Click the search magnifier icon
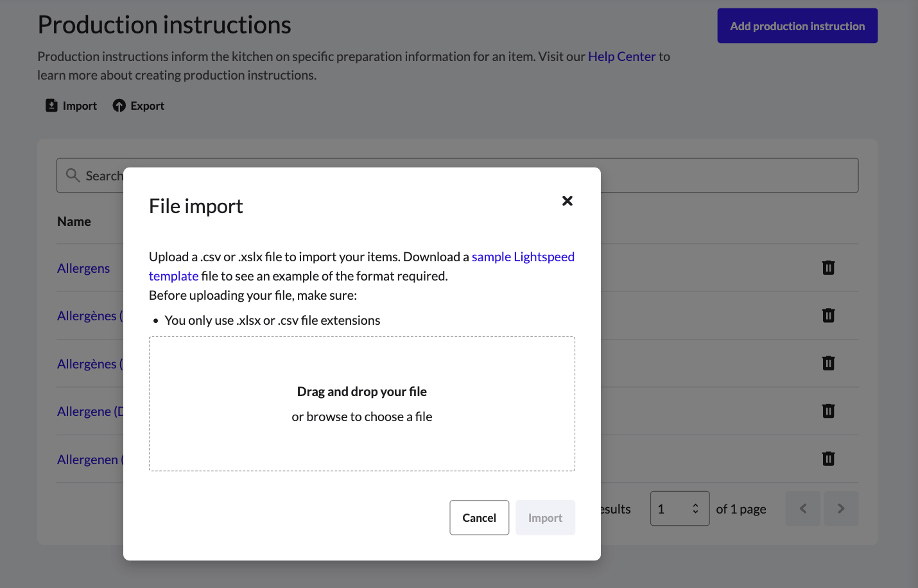Image resolution: width=918 pixels, height=588 pixels. click(73, 175)
